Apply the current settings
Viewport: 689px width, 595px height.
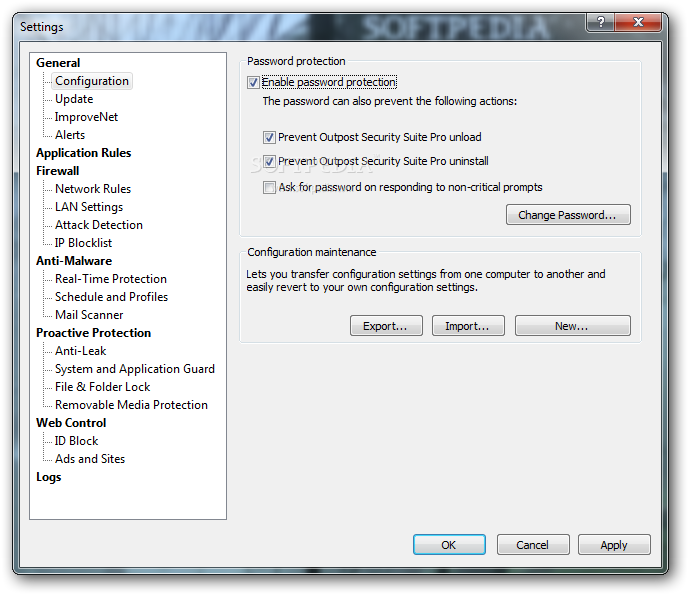[614, 544]
